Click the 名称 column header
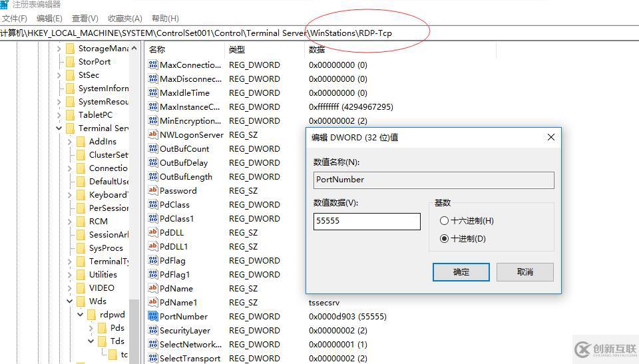The height and width of the screenshot is (364, 639). point(184,50)
